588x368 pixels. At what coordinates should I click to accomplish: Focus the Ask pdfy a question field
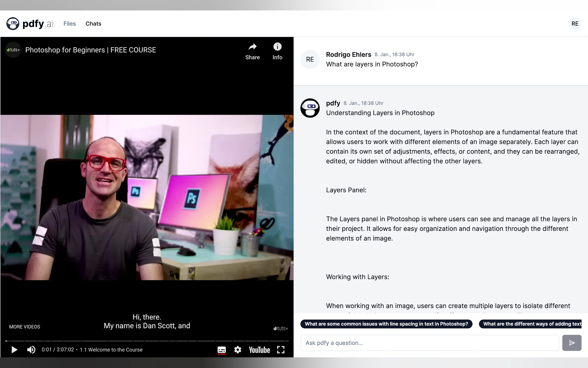point(429,343)
